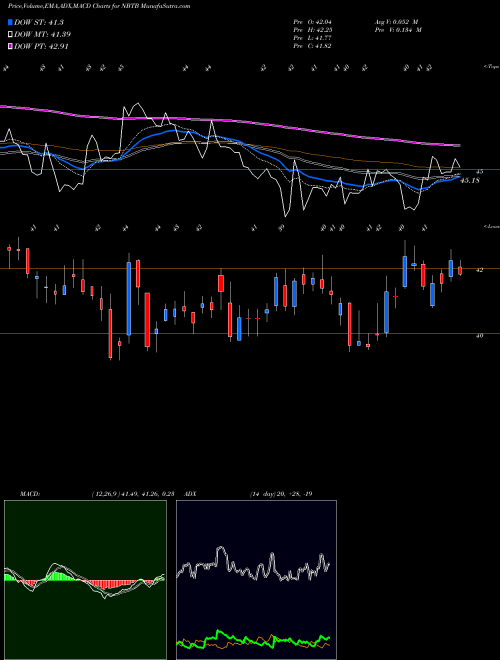Select the 'DOW ST: 41.3' legend label
The image size is (500, 660).
(x=39, y=22)
